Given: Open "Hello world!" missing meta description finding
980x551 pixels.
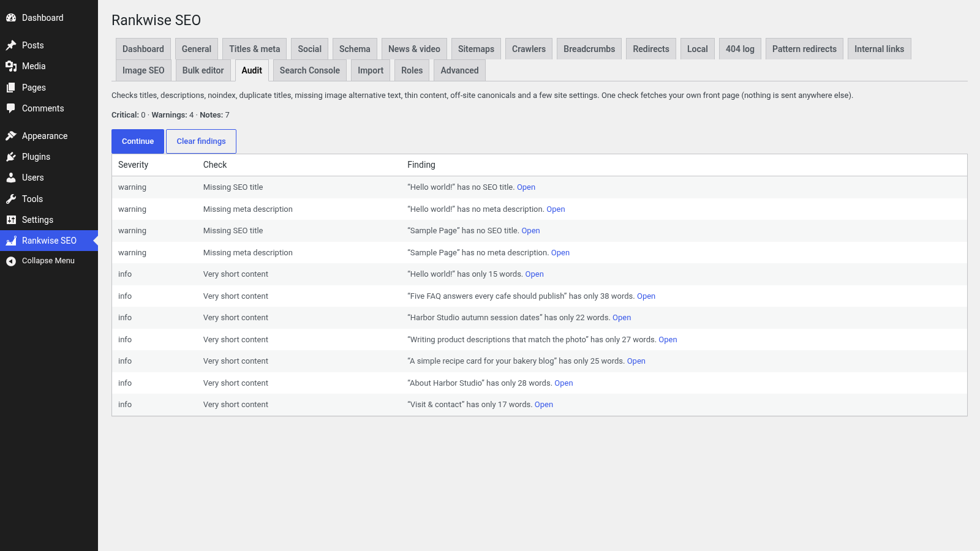Looking at the screenshot, I should point(556,209).
